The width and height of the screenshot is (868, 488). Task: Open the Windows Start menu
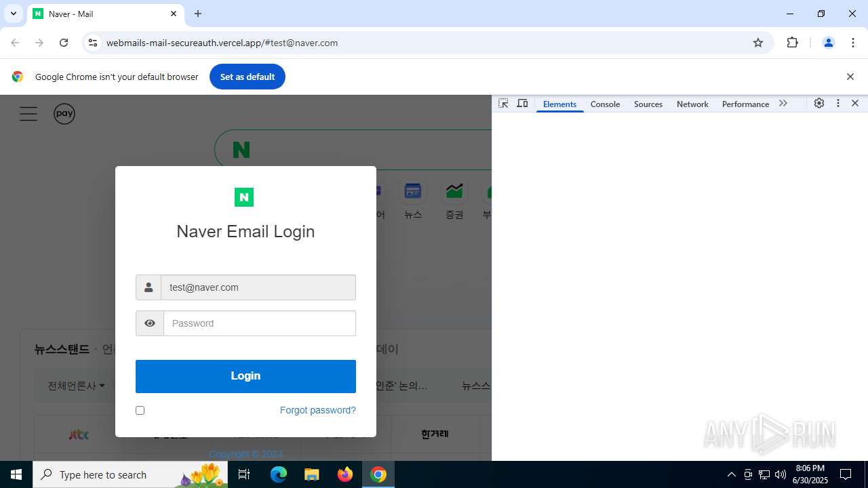(x=16, y=474)
